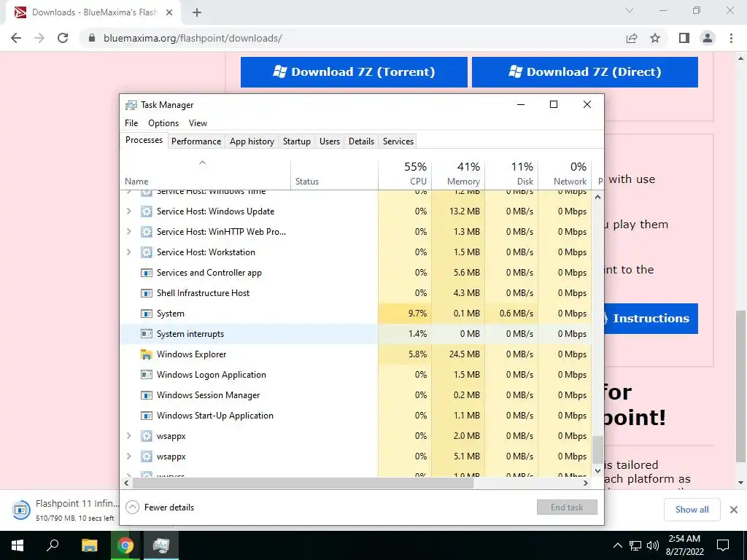This screenshot has width=747, height=560.
Task: Click the Task Manager horizontal scrollbar
Action: point(303,483)
